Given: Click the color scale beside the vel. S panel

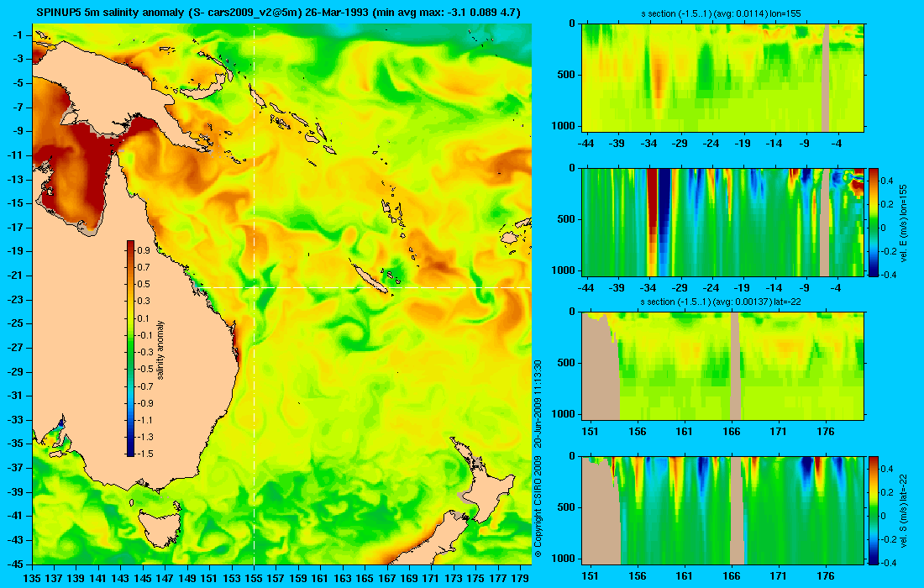Looking at the screenshot, I should tap(874, 510).
